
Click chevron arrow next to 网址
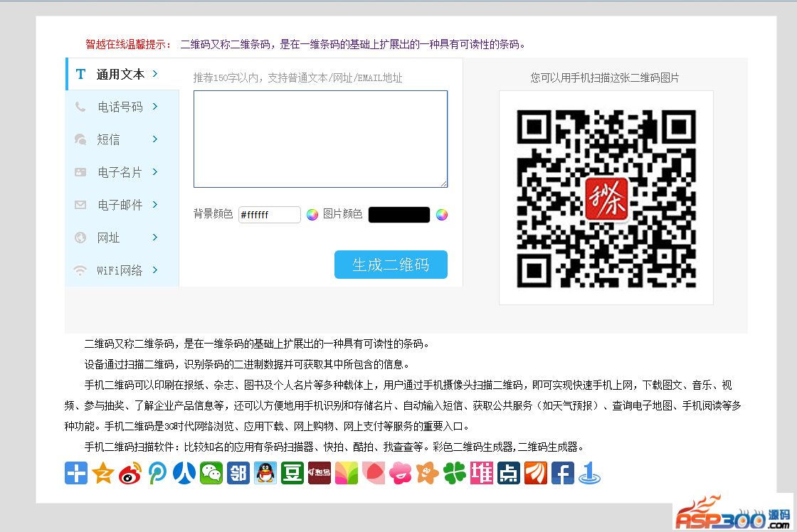(155, 237)
